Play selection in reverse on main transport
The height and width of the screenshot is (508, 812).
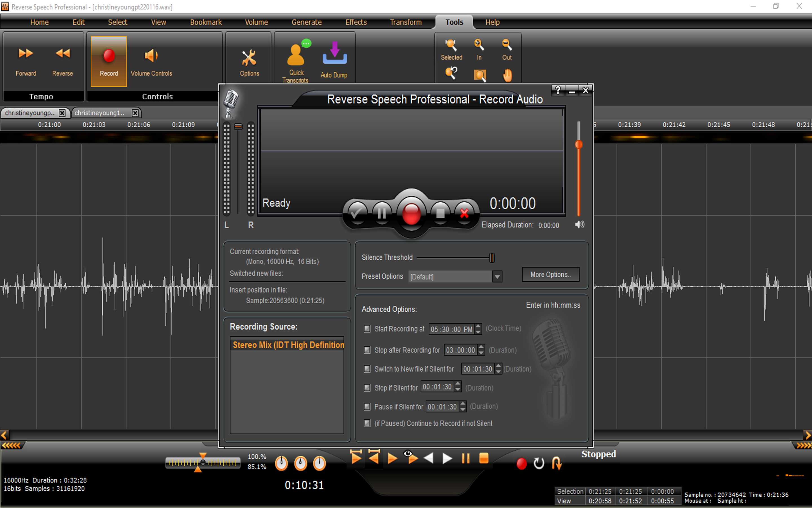pyautogui.click(x=374, y=457)
